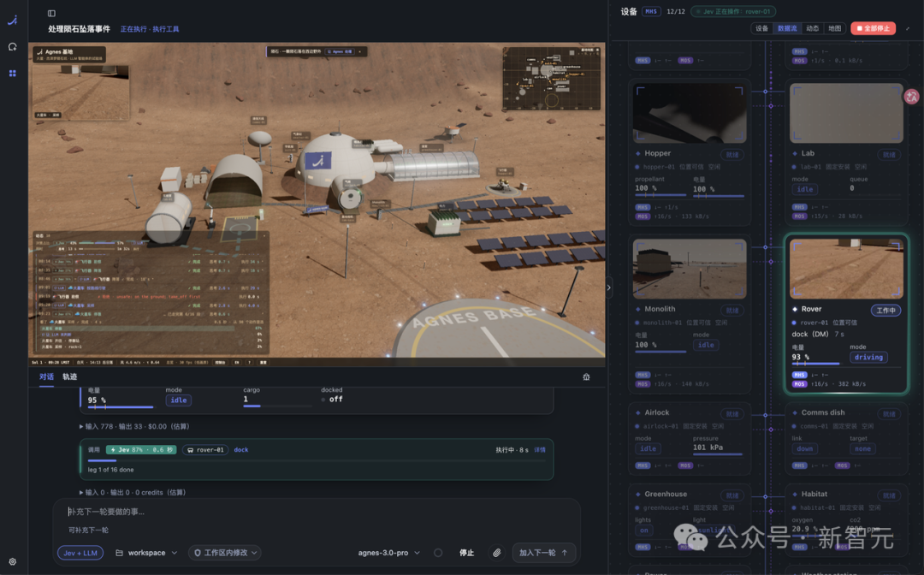924x575 pixels.
Task: Toggle the round indicator beside 停止
Action: 438,553
